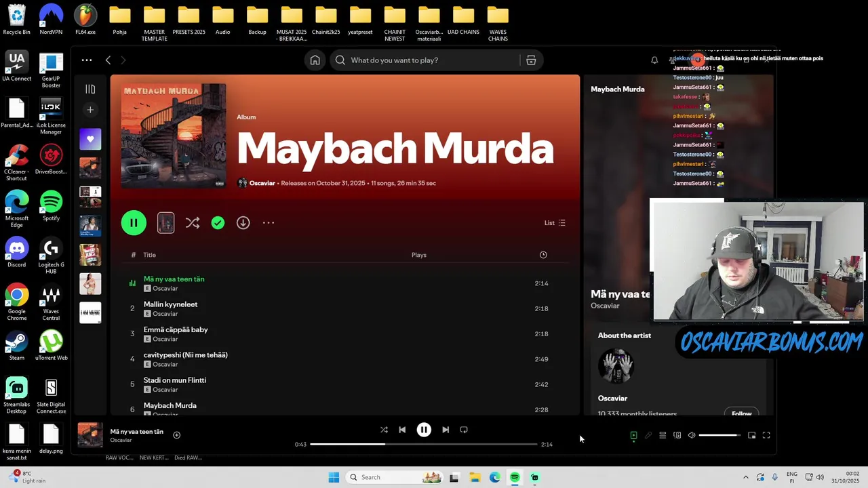The height and width of the screenshot is (488, 868).
Task: Open Waves Central desktop shortcut
Action: point(51,302)
